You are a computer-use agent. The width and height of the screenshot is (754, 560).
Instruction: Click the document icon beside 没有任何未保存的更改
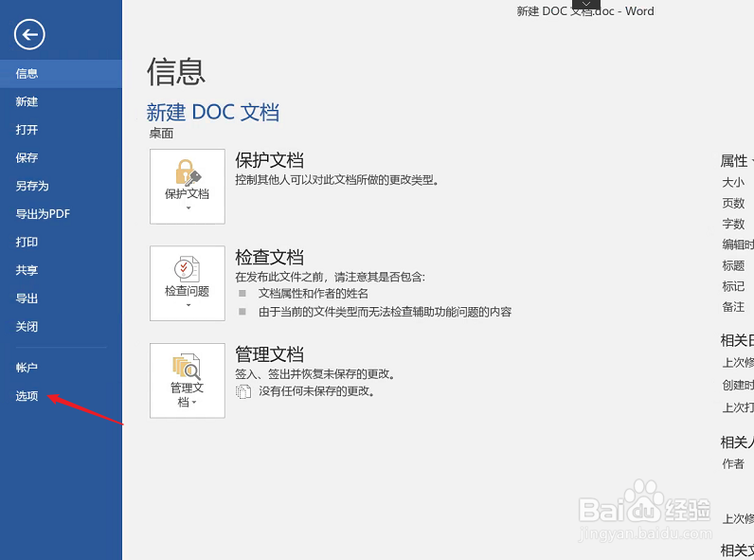point(243,391)
